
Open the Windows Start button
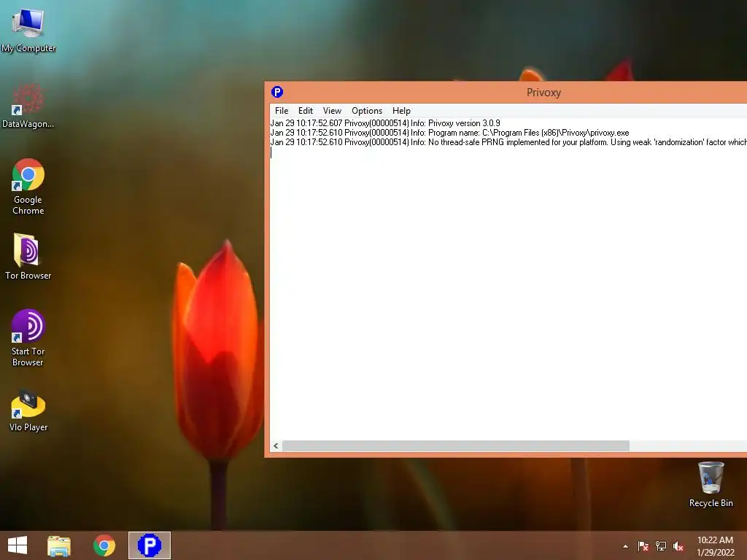pos(18,545)
